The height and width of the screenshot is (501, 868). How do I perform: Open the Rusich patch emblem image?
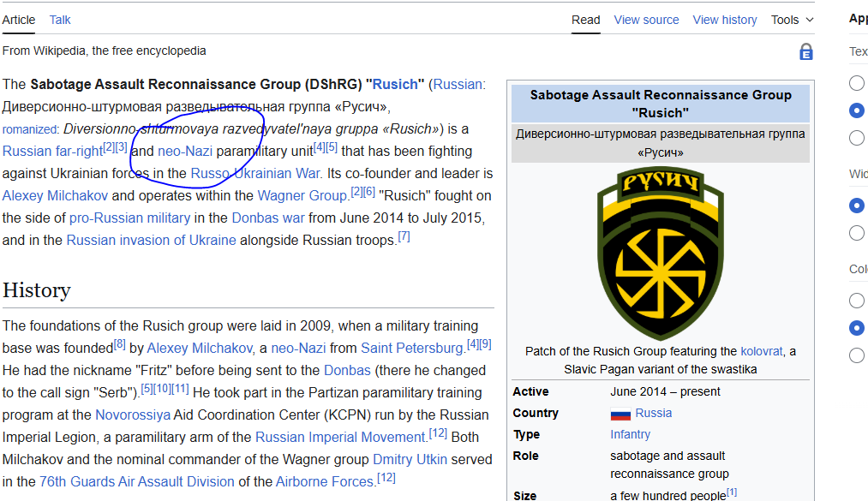[x=661, y=253]
